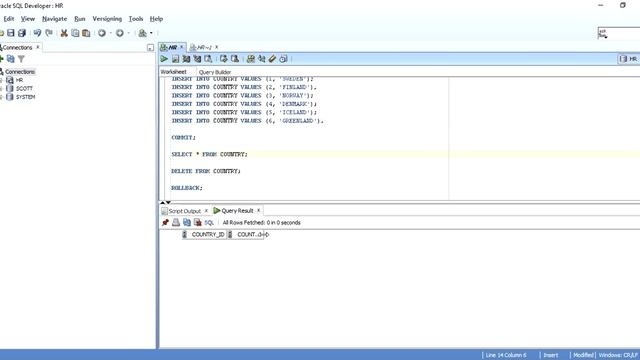Click the Undo icon in main toolbar
The width and height of the screenshot is (640, 360).
click(x=37, y=33)
